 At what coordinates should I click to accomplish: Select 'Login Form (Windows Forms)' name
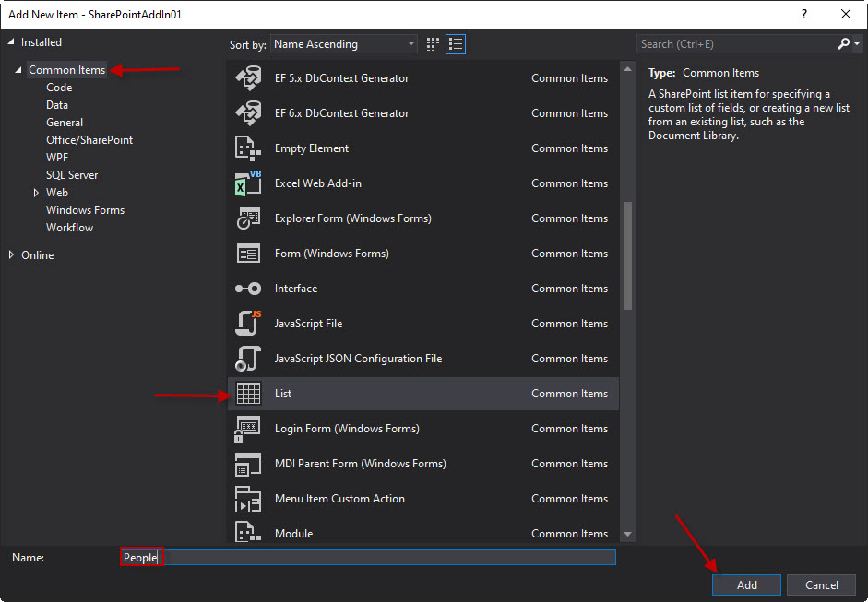coord(347,429)
